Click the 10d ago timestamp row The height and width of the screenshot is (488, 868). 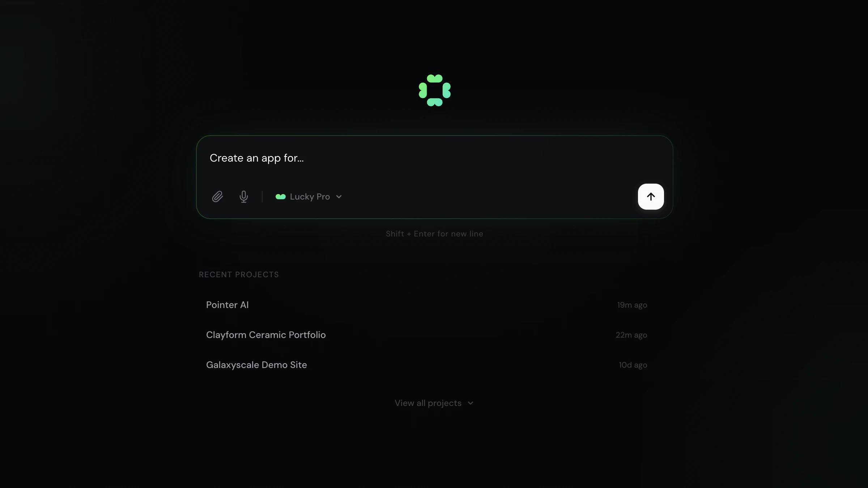[426, 365]
